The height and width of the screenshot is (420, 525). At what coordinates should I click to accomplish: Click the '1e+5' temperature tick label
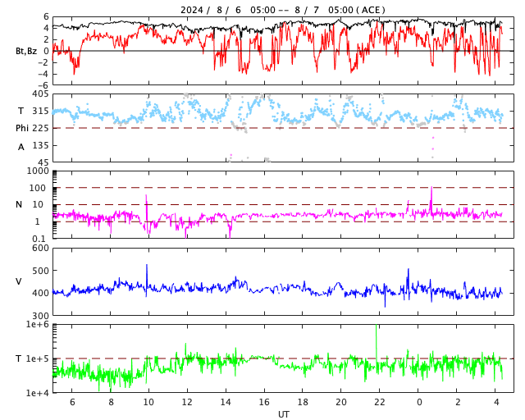click(38, 358)
